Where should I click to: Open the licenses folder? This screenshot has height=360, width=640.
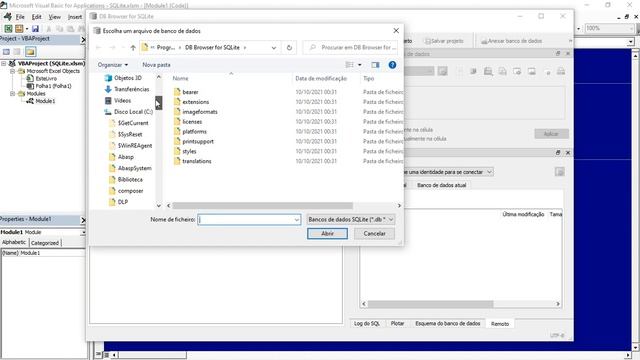click(x=192, y=122)
